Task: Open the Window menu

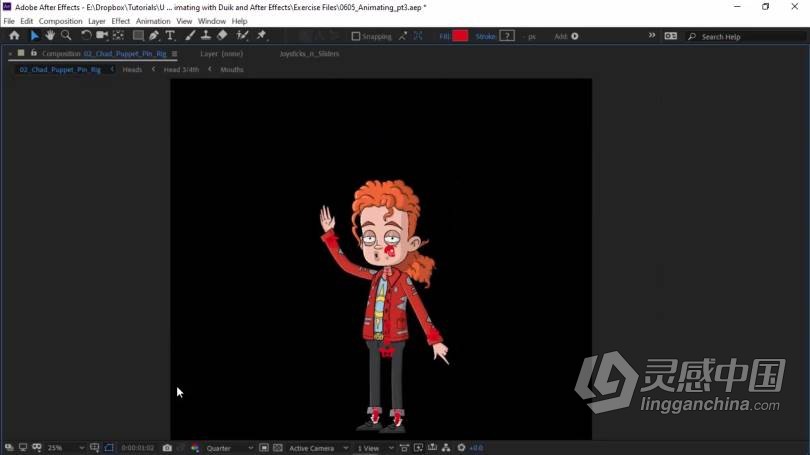Action: [x=212, y=21]
